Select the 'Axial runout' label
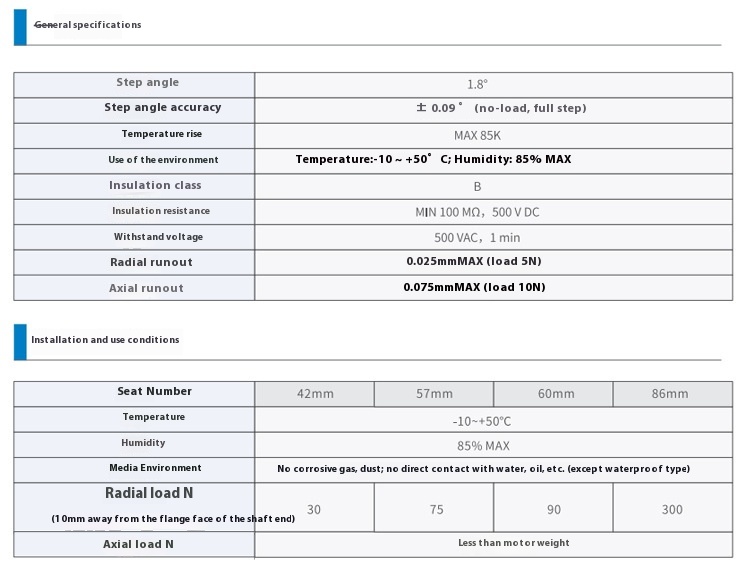 coord(146,288)
